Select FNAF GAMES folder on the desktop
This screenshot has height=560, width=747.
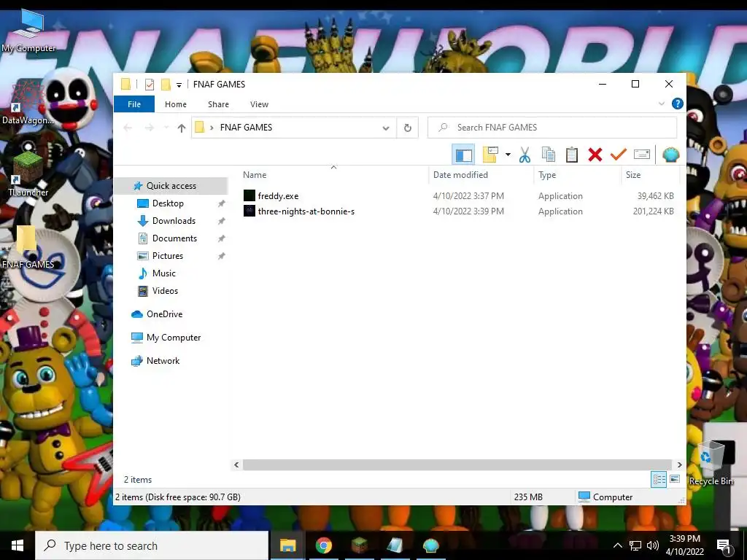pyautogui.click(x=27, y=248)
